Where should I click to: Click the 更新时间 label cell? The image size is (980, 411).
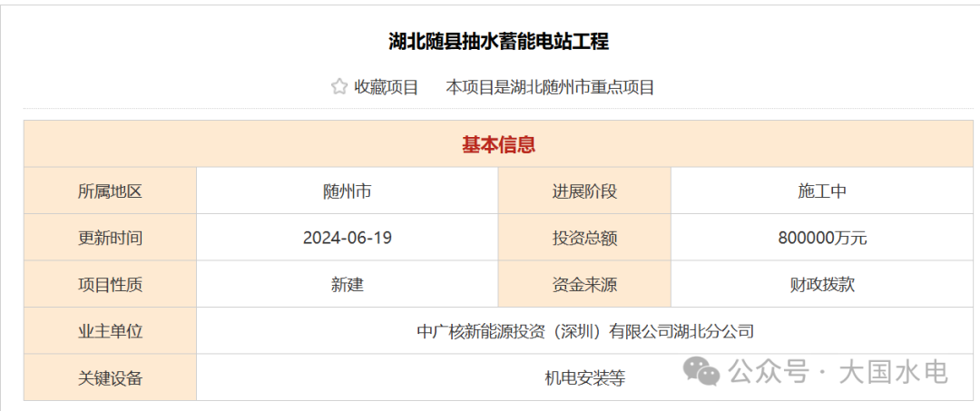tap(110, 238)
